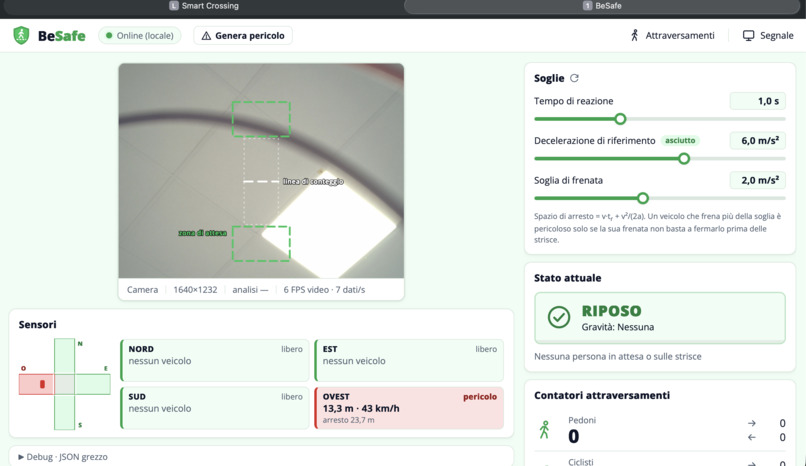Open Segnale page link
Viewport: 806px width, 466px height.
pos(768,35)
